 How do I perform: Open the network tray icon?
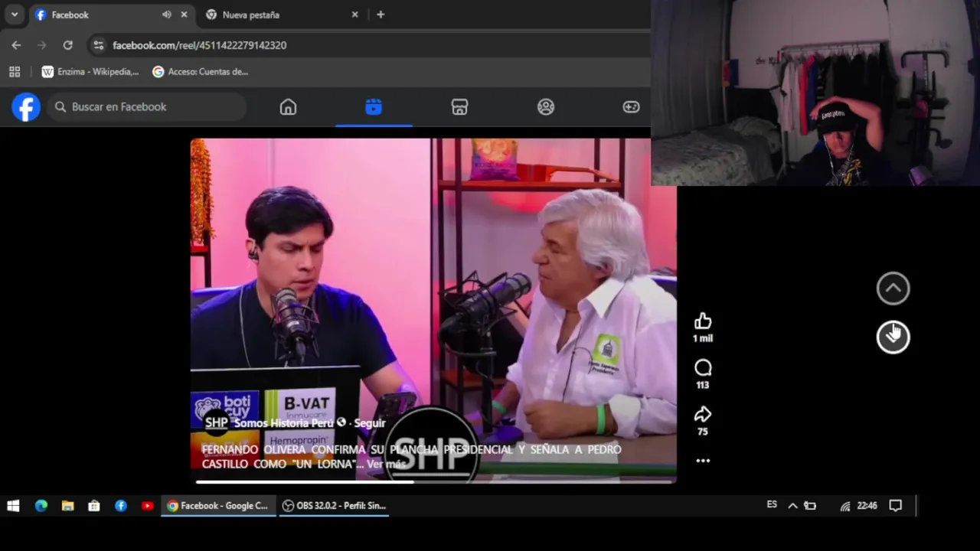(x=845, y=506)
